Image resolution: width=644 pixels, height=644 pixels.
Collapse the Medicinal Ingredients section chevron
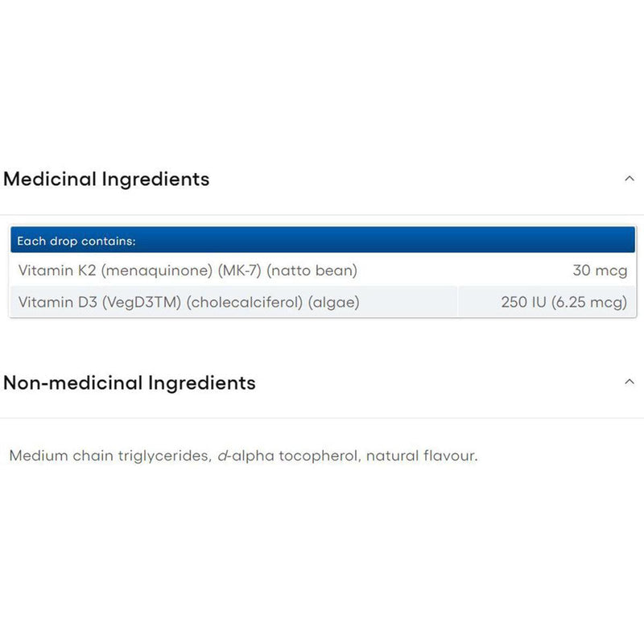pyautogui.click(x=630, y=179)
